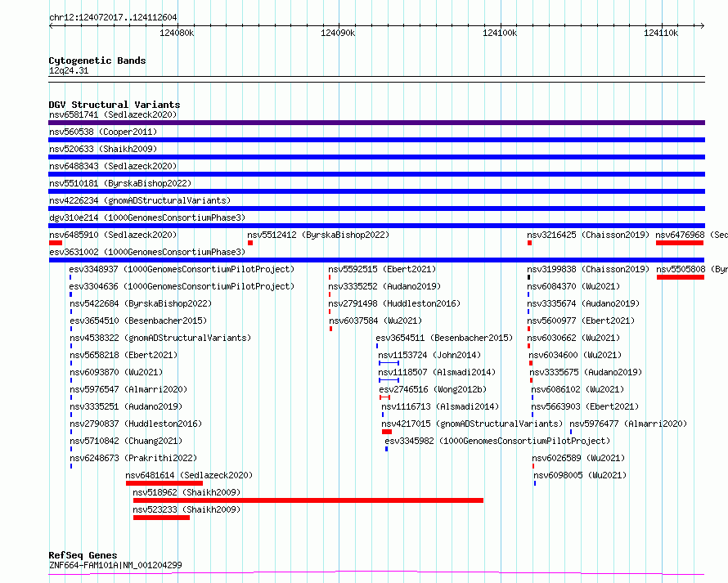
Task: Click the nsv520633 (Shaikh2009) label
Action: click(103, 149)
